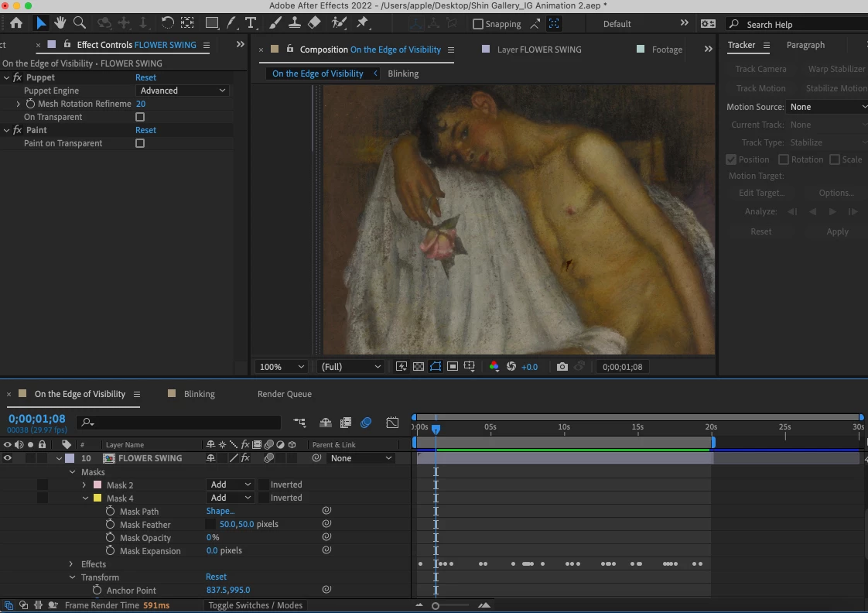868x613 pixels.
Task: Hide the FLOWER SWING layer with the eye toggle
Action: (8, 458)
